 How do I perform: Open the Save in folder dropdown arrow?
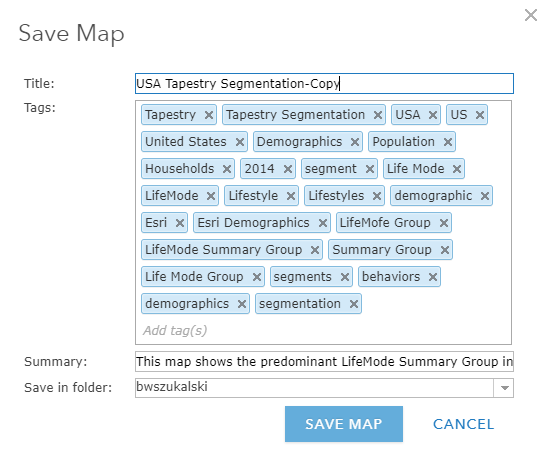click(x=504, y=388)
